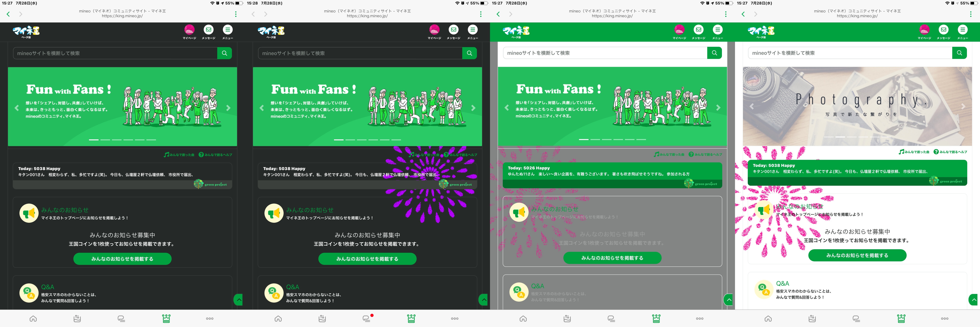The width and height of the screenshot is (980, 327).
Task: Tap the crown tab icon below the Photography-banner screenshot
Action: point(901,319)
